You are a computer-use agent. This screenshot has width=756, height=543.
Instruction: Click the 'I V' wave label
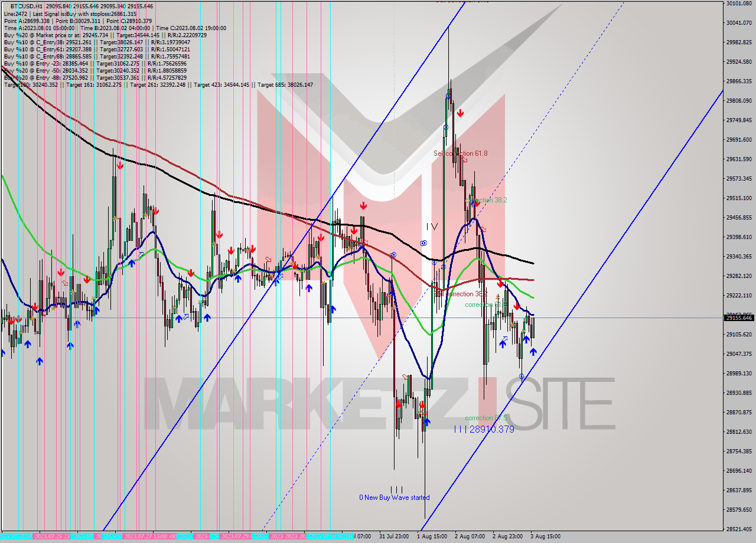pyautogui.click(x=433, y=226)
